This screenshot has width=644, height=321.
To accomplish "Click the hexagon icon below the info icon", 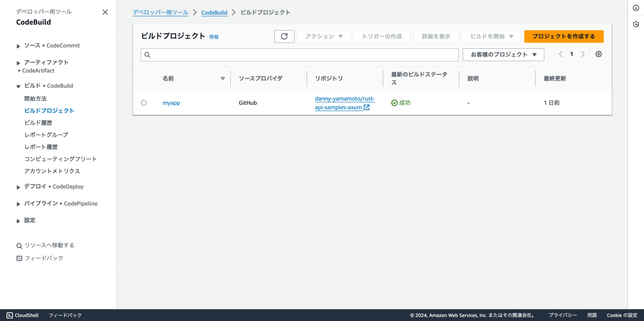I will click(636, 24).
